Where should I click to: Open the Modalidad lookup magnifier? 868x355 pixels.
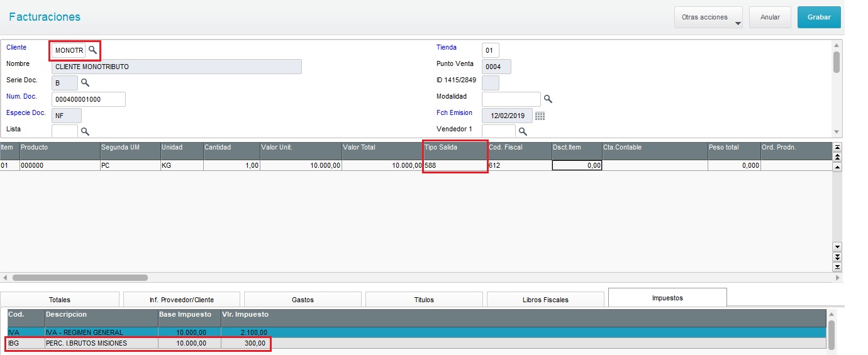(x=548, y=99)
